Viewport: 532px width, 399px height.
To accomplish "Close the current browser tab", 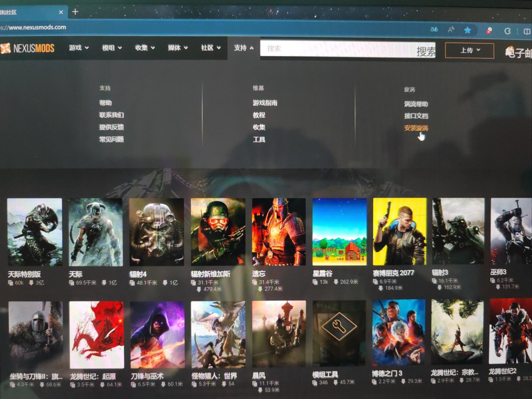I will pos(61,12).
